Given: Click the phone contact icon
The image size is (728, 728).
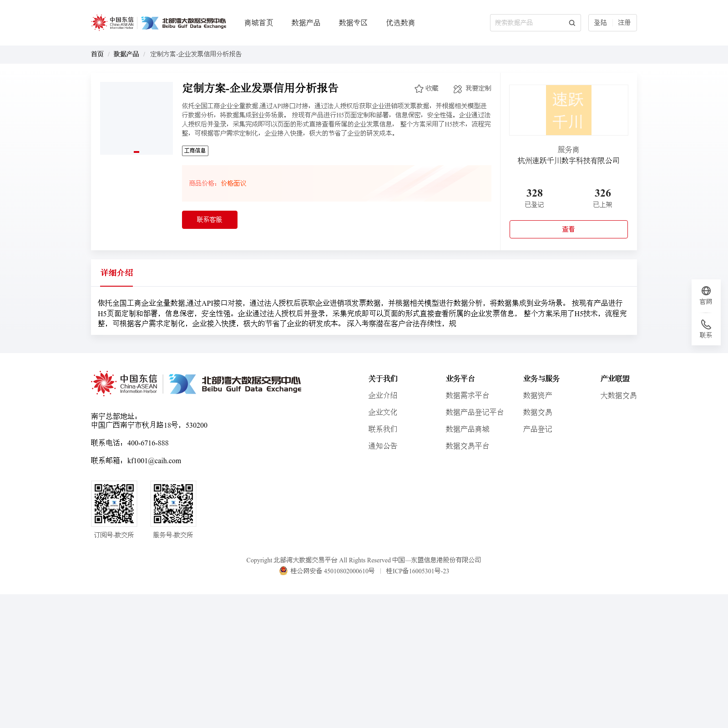Looking at the screenshot, I should click(x=706, y=324).
